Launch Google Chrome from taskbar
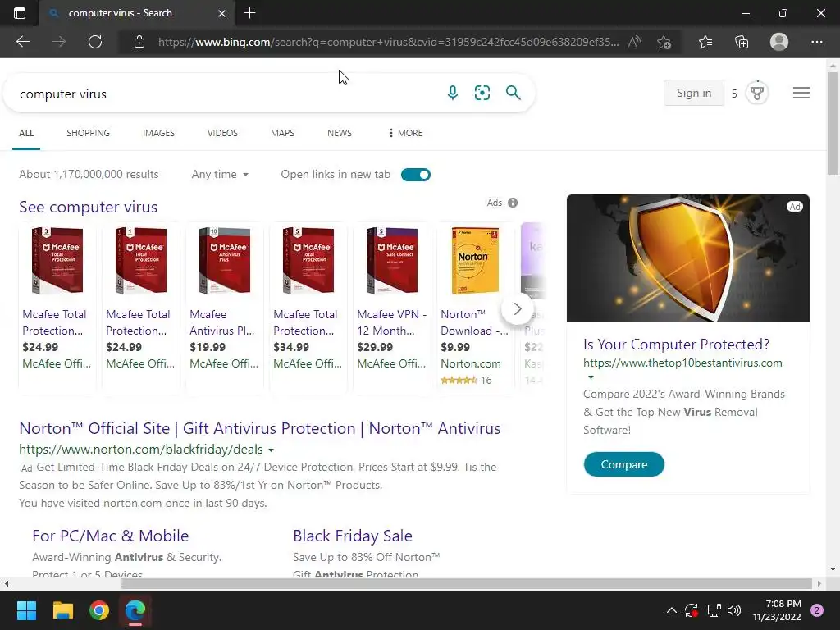This screenshot has height=630, width=840. coord(99,610)
